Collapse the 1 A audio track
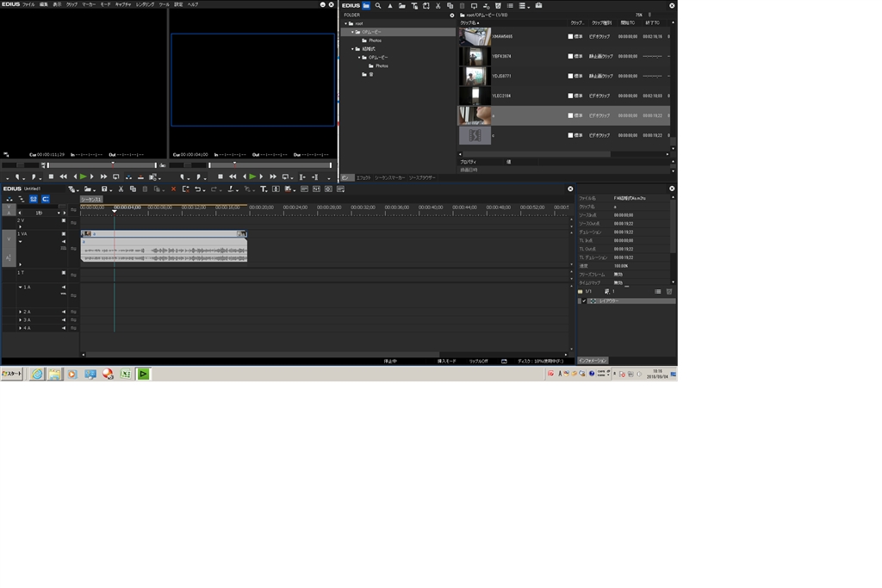882x588 pixels. (x=21, y=288)
